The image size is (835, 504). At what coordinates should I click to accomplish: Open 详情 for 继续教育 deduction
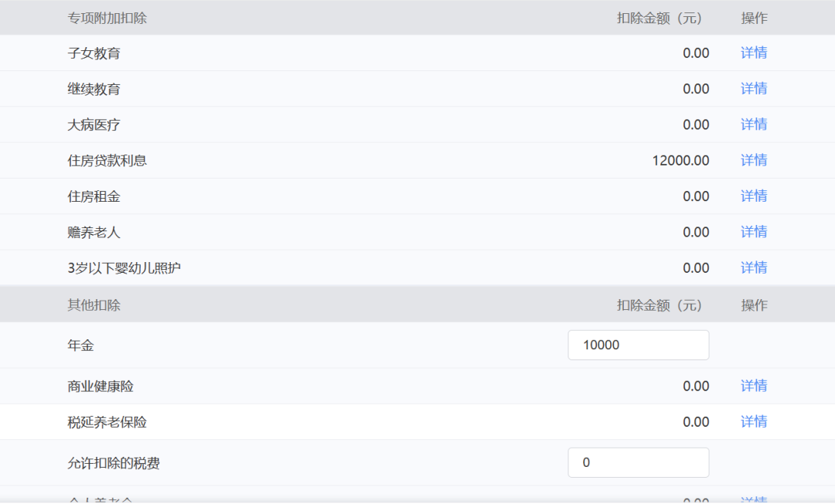[754, 88]
